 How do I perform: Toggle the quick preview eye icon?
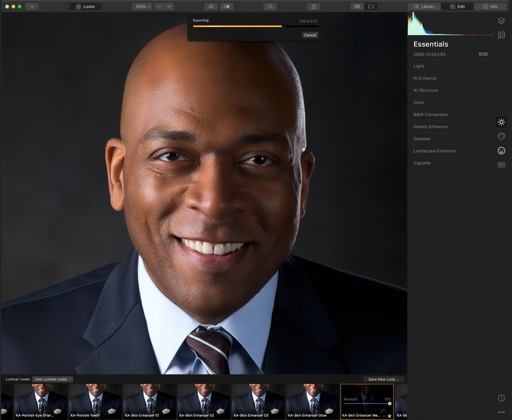tap(211, 7)
